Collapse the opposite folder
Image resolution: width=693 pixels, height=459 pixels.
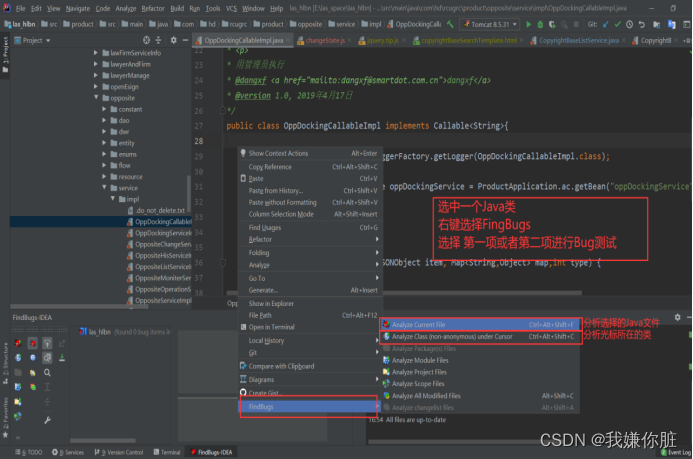click(x=96, y=98)
